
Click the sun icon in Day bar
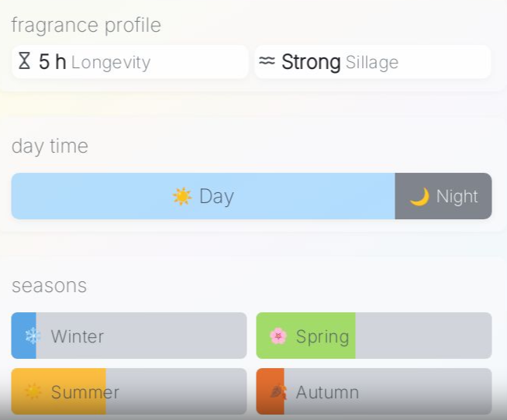pyautogui.click(x=182, y=197)
